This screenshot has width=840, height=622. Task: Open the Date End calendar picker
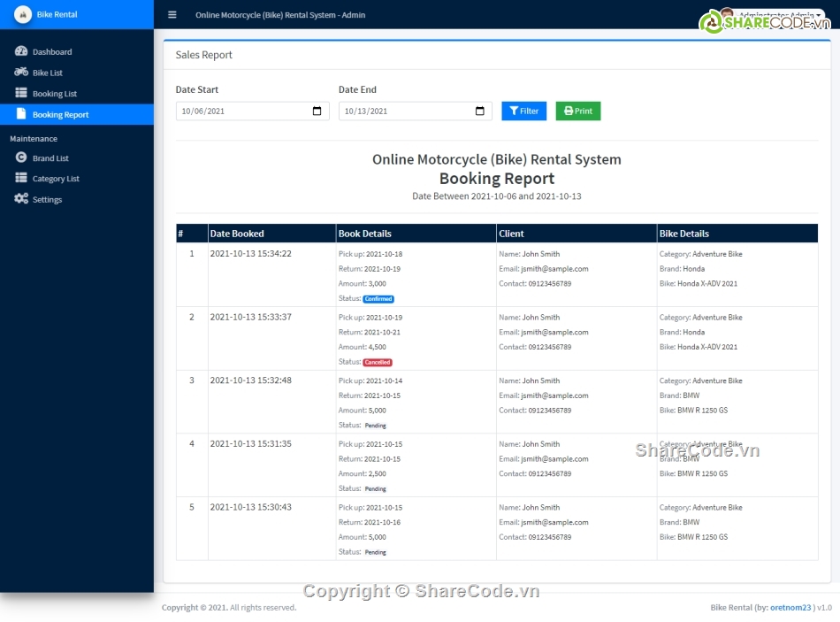pyautogui.click(x=480, y=111)
